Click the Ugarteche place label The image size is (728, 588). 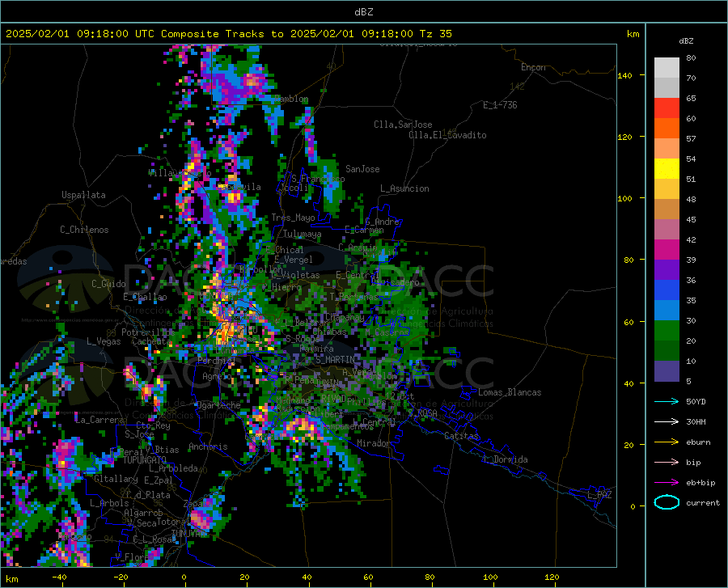218,405
